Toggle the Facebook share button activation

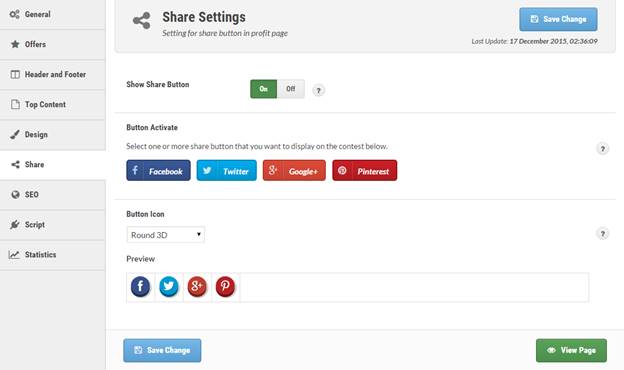point(158,171)
